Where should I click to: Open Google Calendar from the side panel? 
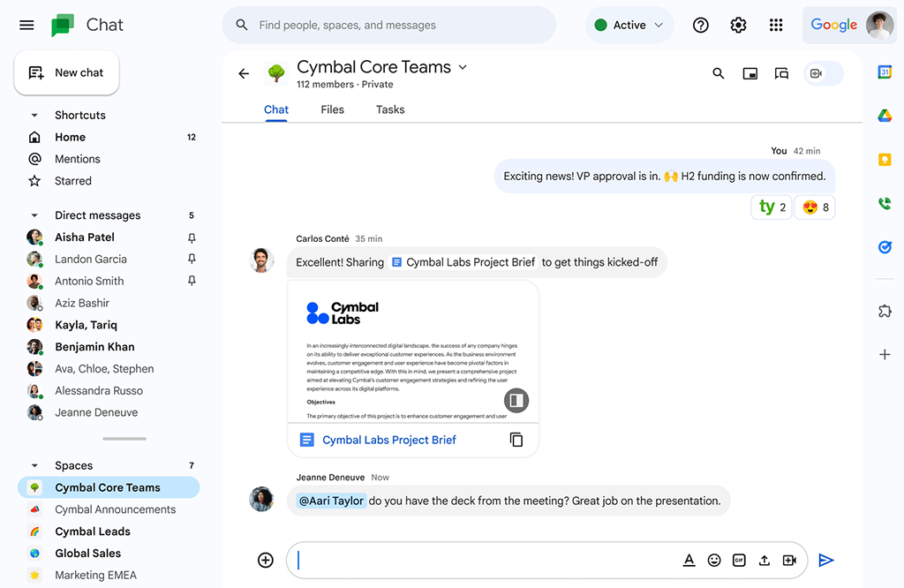[x=885, y=73]
